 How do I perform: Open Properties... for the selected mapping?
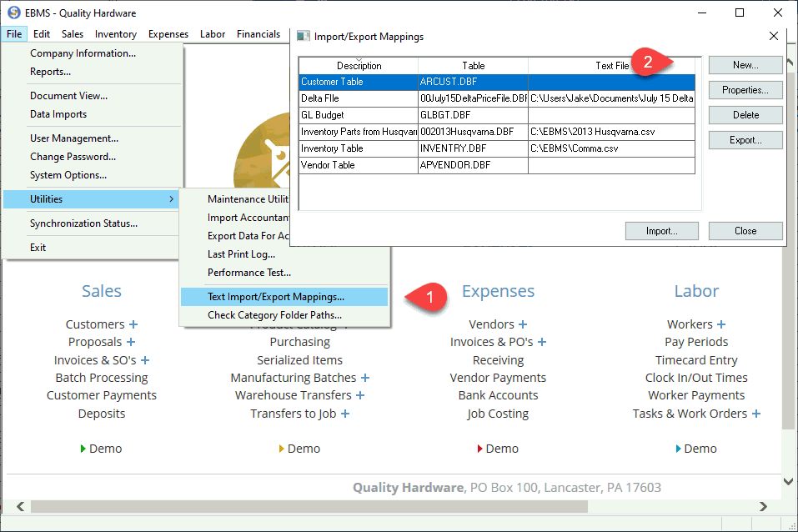(x=745, y=90)
